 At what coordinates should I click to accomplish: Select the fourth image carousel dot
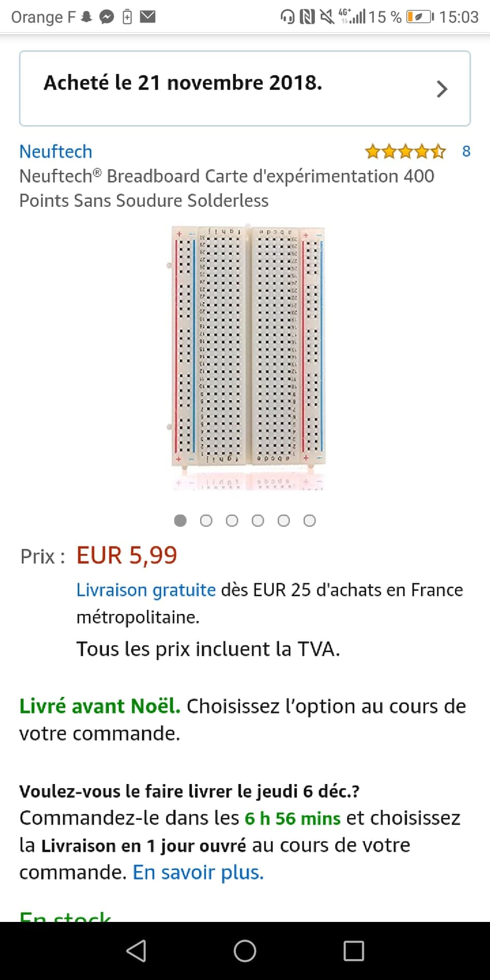(x=258, y=521)
